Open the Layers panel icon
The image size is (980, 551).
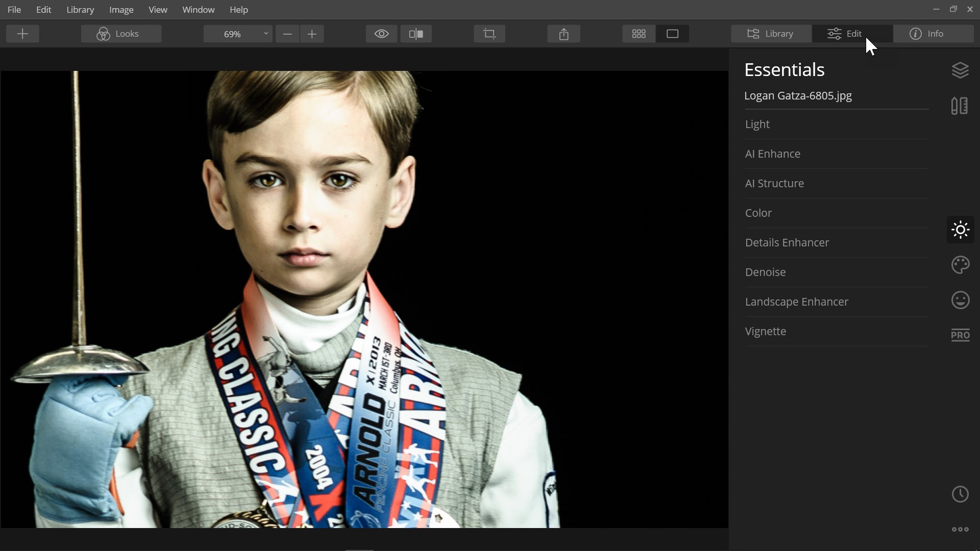coord(960,70)
